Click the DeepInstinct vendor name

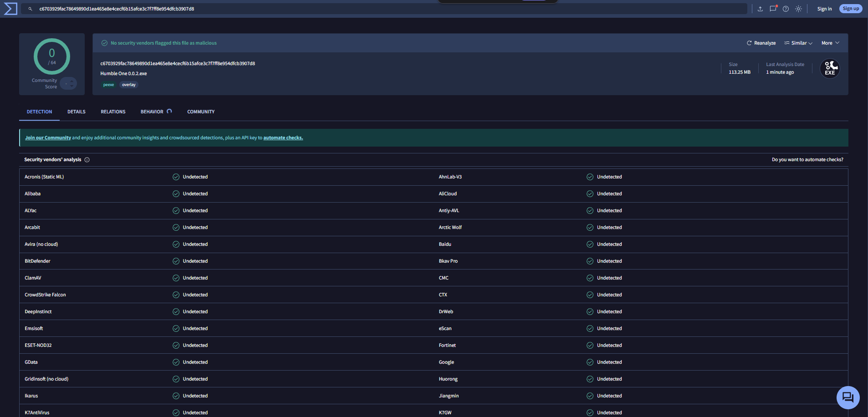pos(38,312)
